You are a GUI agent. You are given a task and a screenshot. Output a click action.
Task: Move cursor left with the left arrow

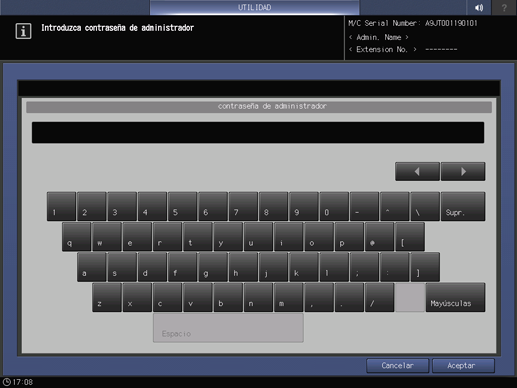coord(417,172)
